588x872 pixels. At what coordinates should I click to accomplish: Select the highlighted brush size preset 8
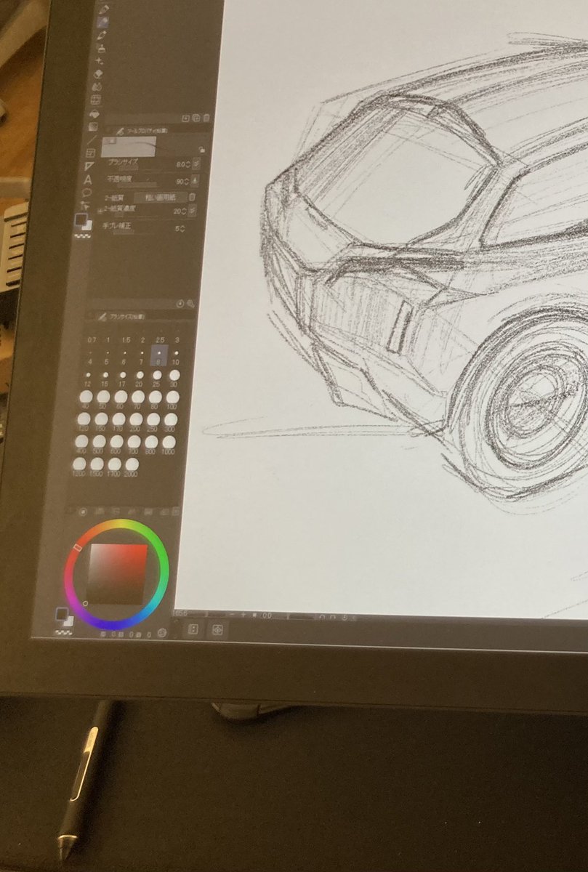point(158,355)
